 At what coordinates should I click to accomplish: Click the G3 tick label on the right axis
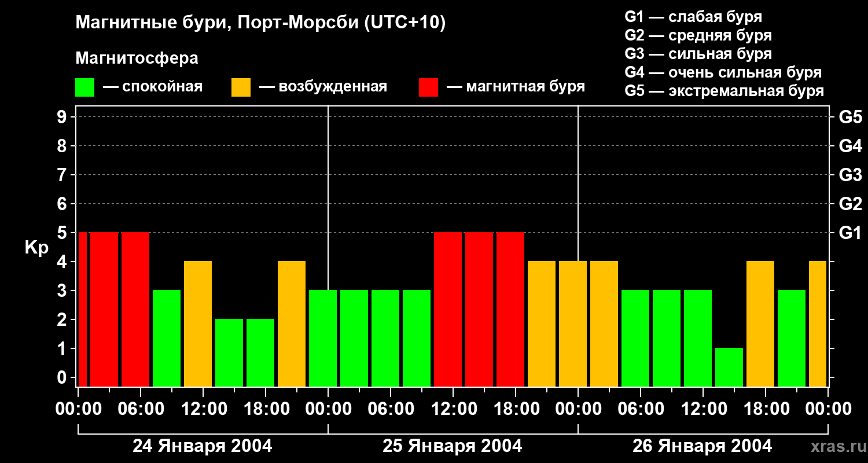pyautogui.click(x=850, y=175)
